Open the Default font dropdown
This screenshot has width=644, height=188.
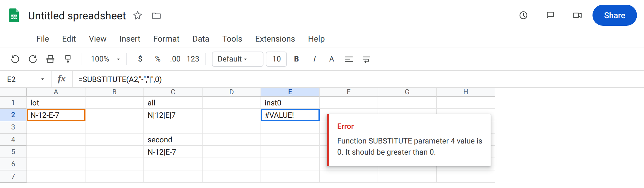(237, 59)
